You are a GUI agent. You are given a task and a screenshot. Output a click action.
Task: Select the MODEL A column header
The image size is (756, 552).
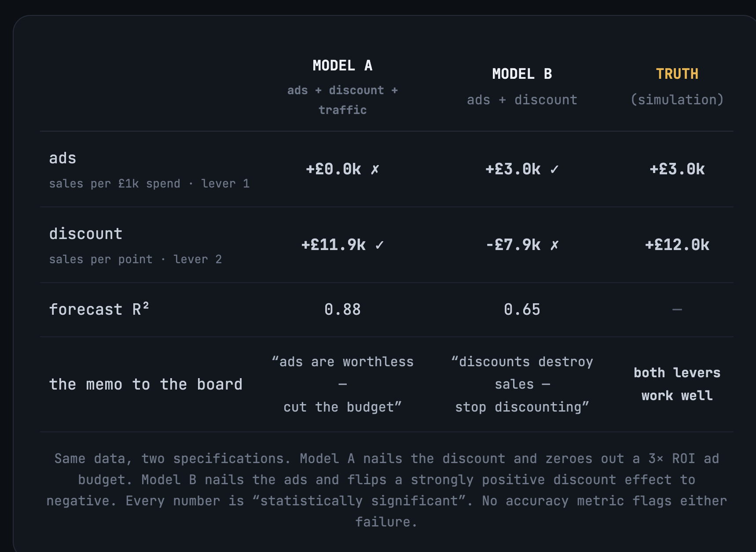[x=342, y=66]
